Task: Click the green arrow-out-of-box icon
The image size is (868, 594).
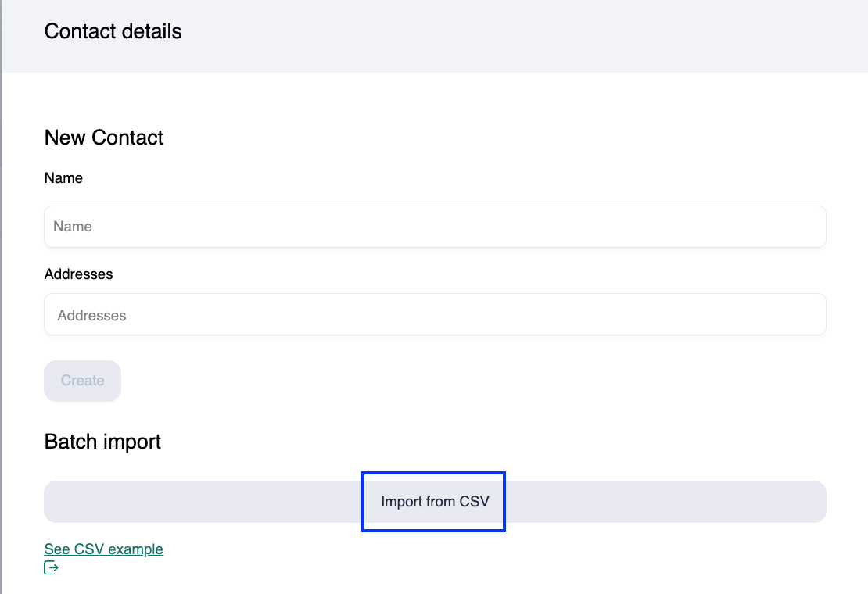Action: pos(52,567)
